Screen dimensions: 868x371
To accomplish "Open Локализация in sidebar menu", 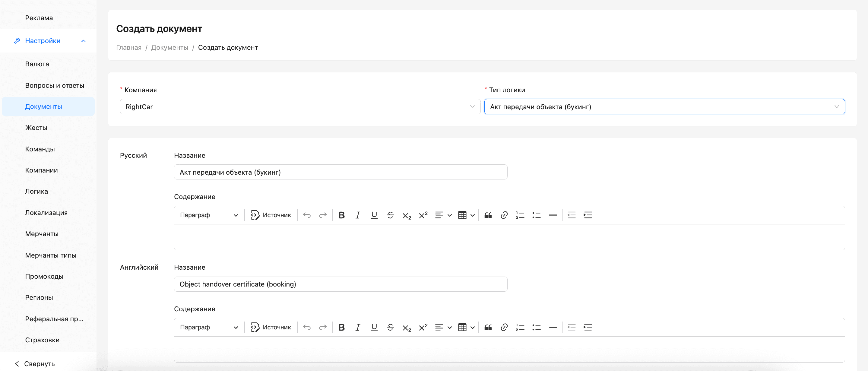I will (46, 213).
